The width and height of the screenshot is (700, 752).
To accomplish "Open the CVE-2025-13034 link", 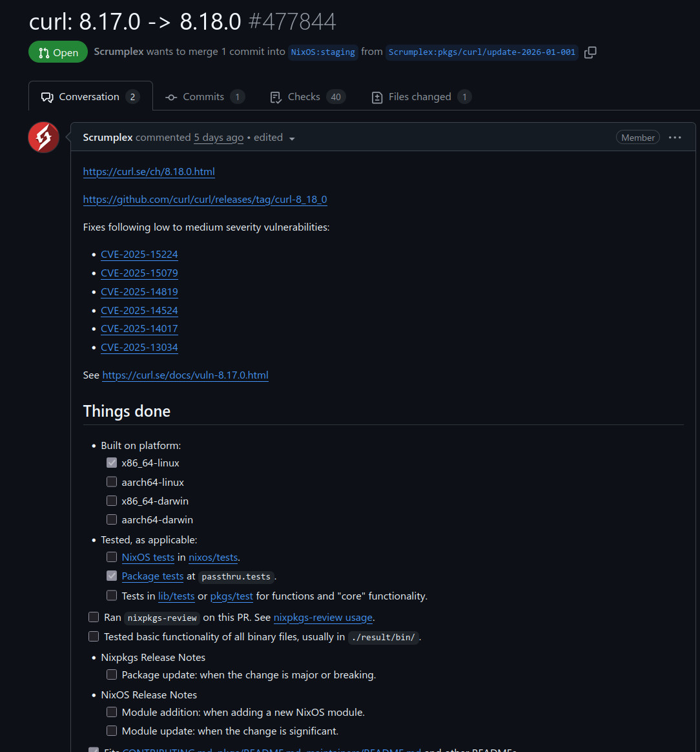I will coord(139,347).
